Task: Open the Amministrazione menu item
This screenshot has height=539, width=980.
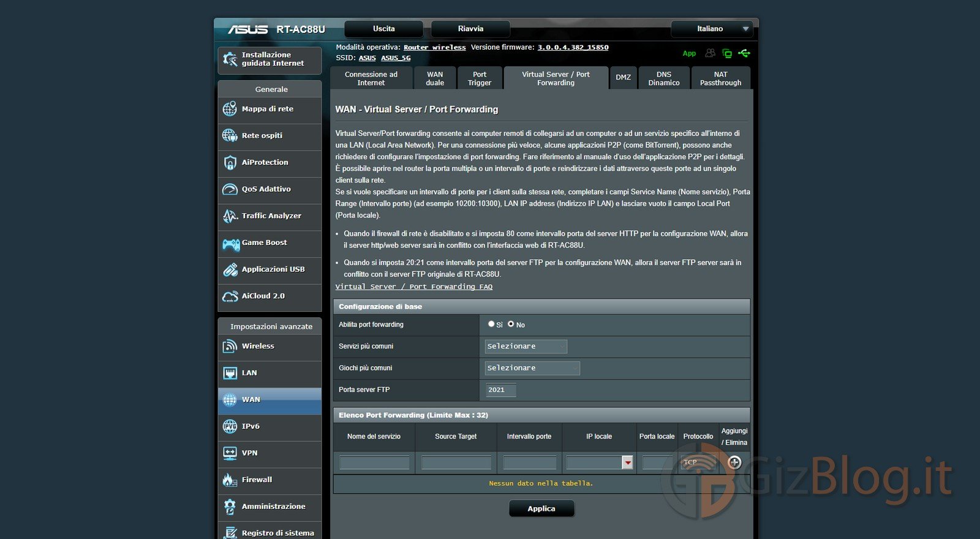Action: coord(269,507)
